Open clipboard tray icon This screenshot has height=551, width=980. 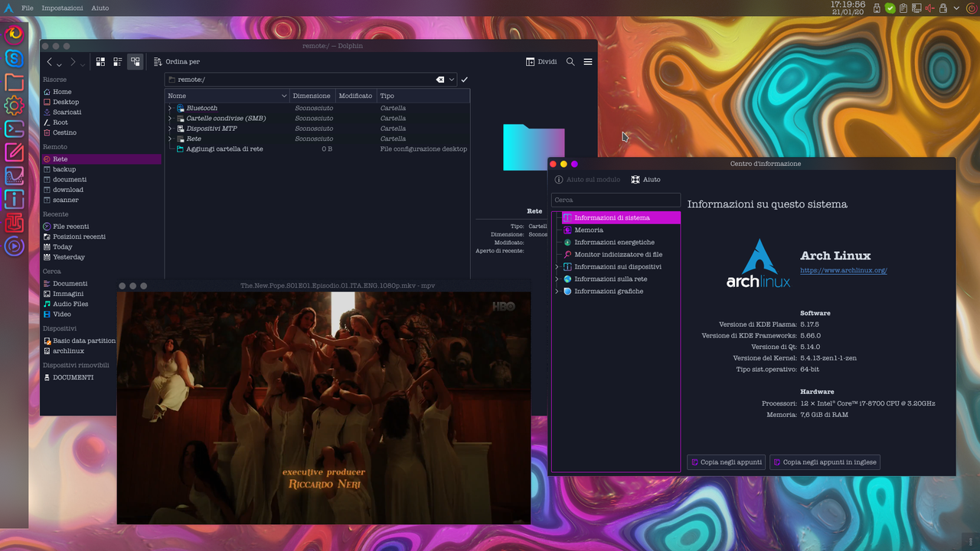[903, 8]
